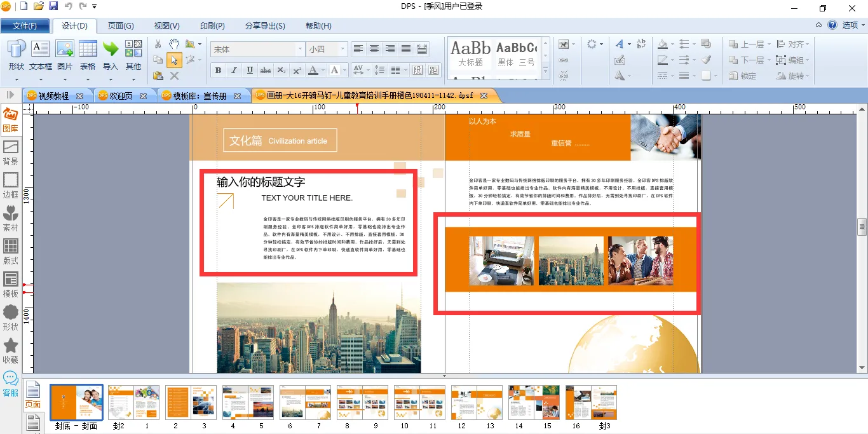Open the 文件(F) menu
This screenshot has width=868, height=434.
tap(25, 26)
